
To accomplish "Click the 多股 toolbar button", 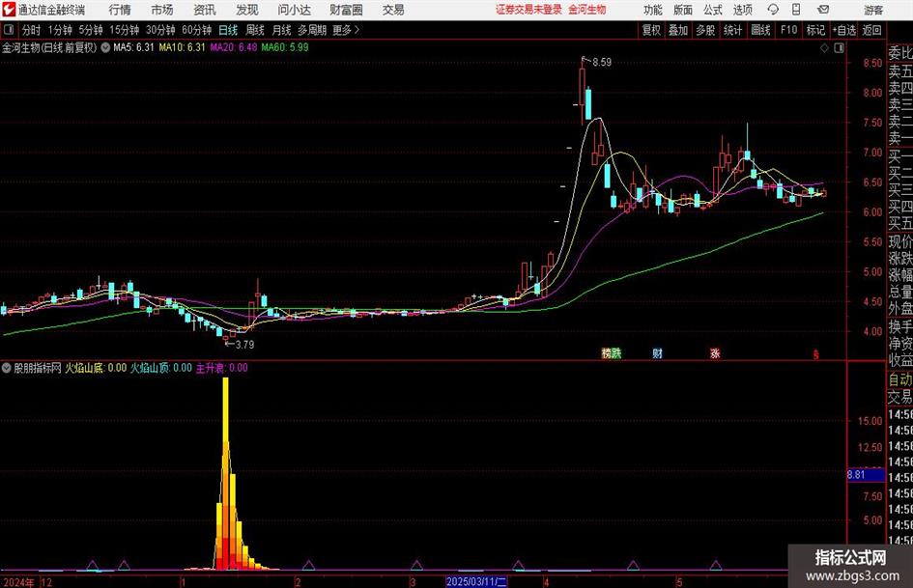I will (705, 30).
